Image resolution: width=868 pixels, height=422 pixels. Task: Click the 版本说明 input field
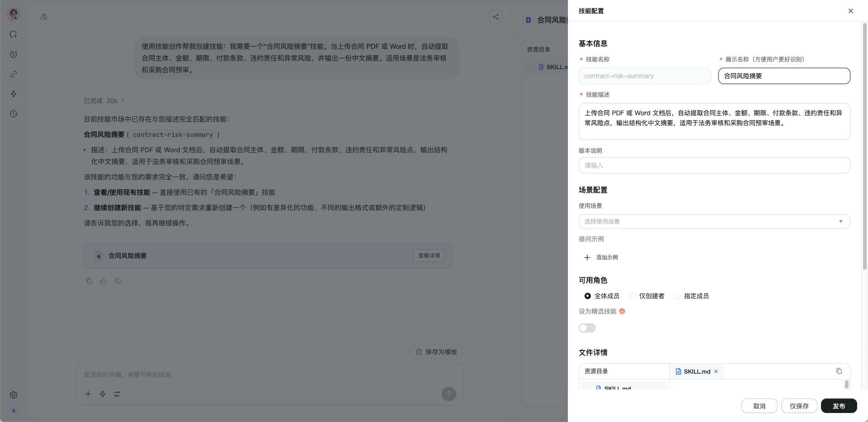coord(714,165)
